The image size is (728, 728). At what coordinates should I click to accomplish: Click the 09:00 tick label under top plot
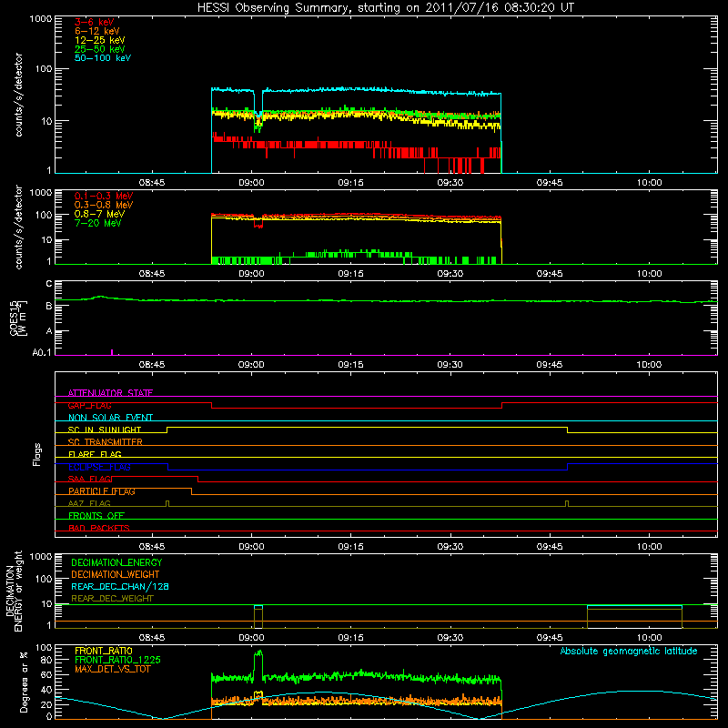click(x=251, y=183)
